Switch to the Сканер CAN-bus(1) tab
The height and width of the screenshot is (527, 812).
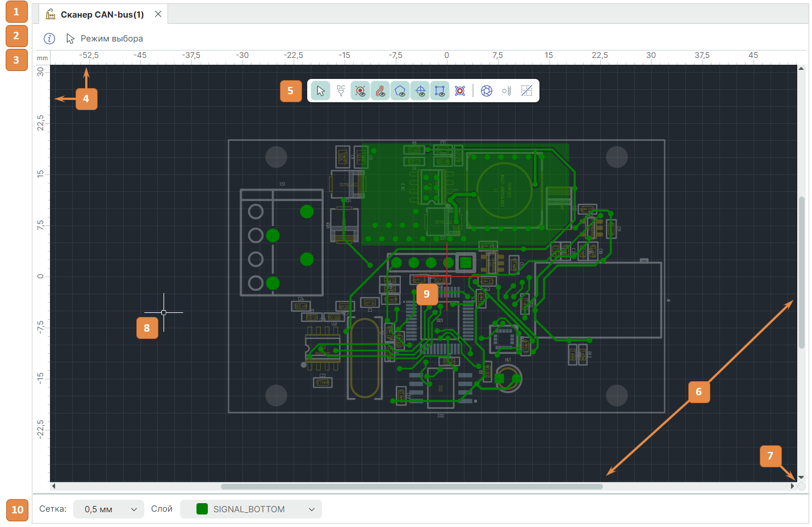(102, 15)
